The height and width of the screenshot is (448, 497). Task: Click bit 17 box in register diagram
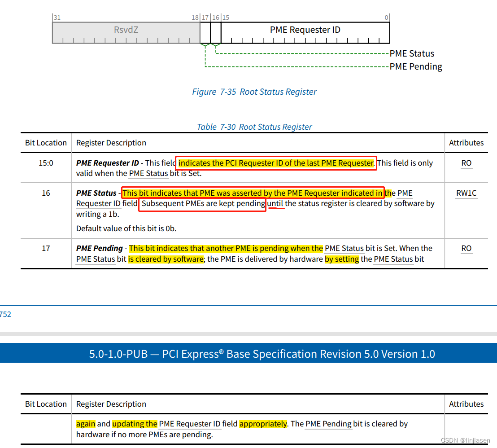[x=205, y=33]
